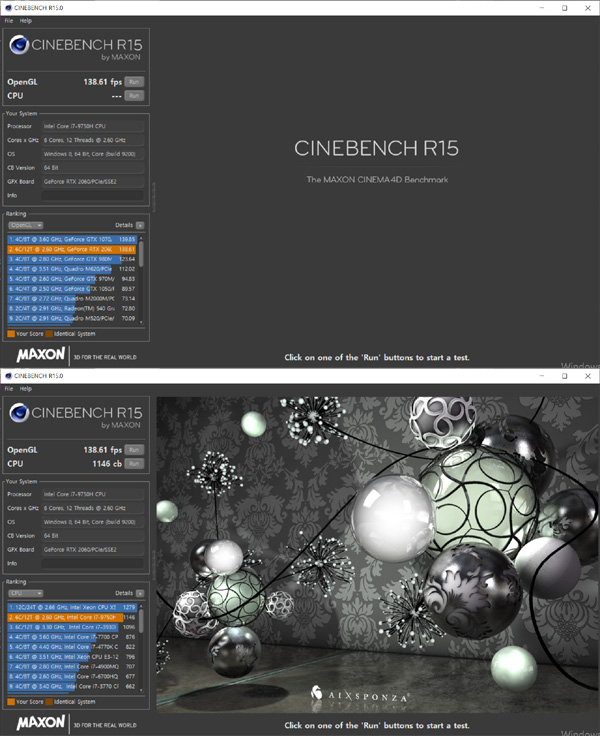
Task: Click the AIXSPONZA logo in the render view
Action: click(360, 694)
